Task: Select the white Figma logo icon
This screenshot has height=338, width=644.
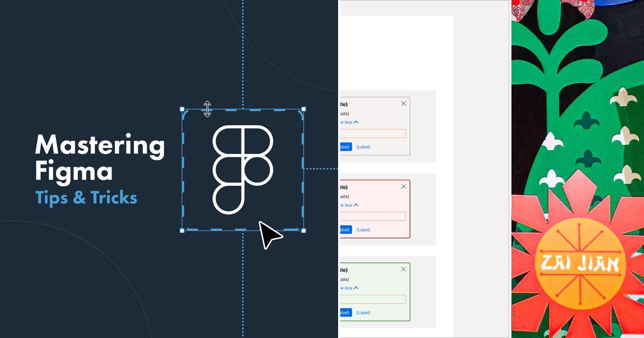Action: coord(243,169)
